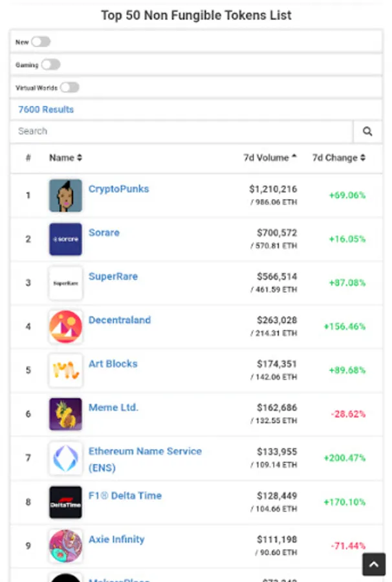Switch on the Virtual Worlds toggle
The width and height of the screenshot is (392, 582).
click(69, 87)
